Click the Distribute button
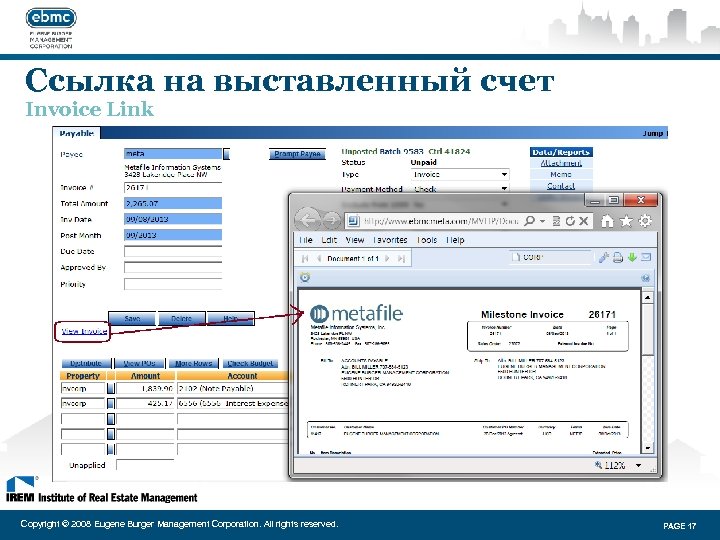 click(x=86, y=363)
